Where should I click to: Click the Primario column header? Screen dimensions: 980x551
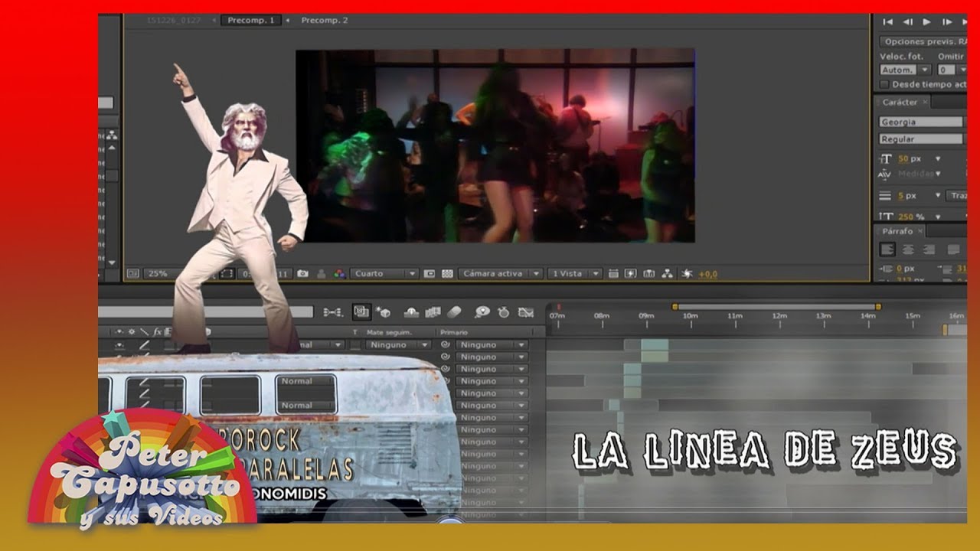point(456,332)
